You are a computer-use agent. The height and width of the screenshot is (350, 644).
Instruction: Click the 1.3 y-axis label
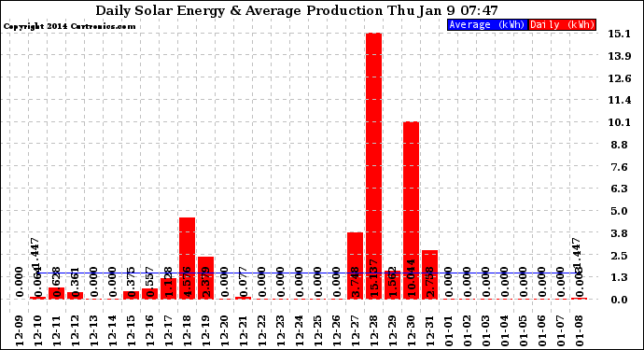pyautogui.click(x=620, y=277)
